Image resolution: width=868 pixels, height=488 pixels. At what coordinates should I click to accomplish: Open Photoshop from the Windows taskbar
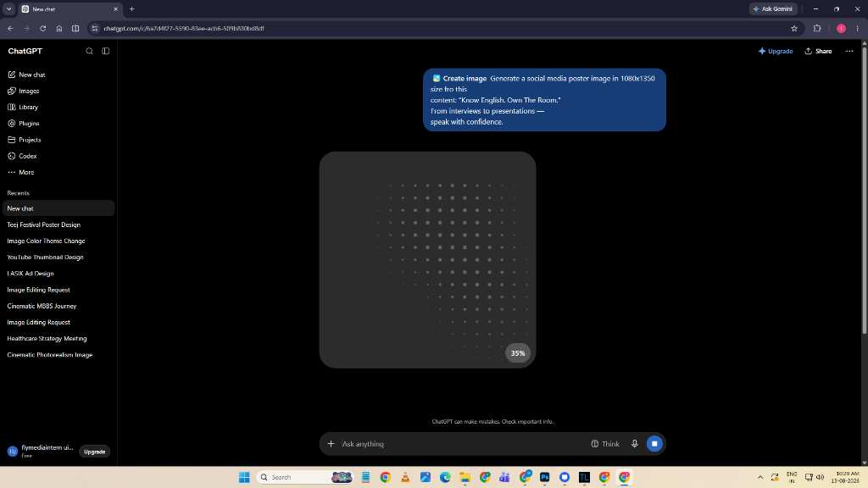[545, 477]
